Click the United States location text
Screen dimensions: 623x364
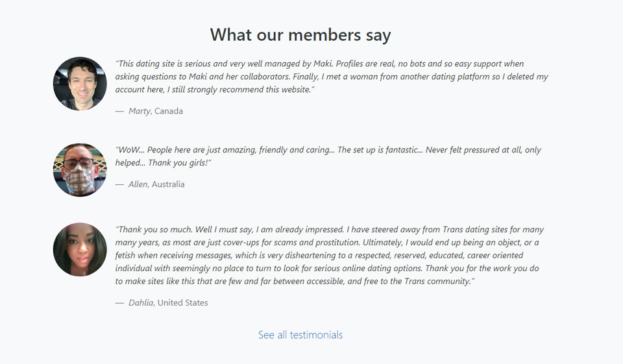(183, 302)
